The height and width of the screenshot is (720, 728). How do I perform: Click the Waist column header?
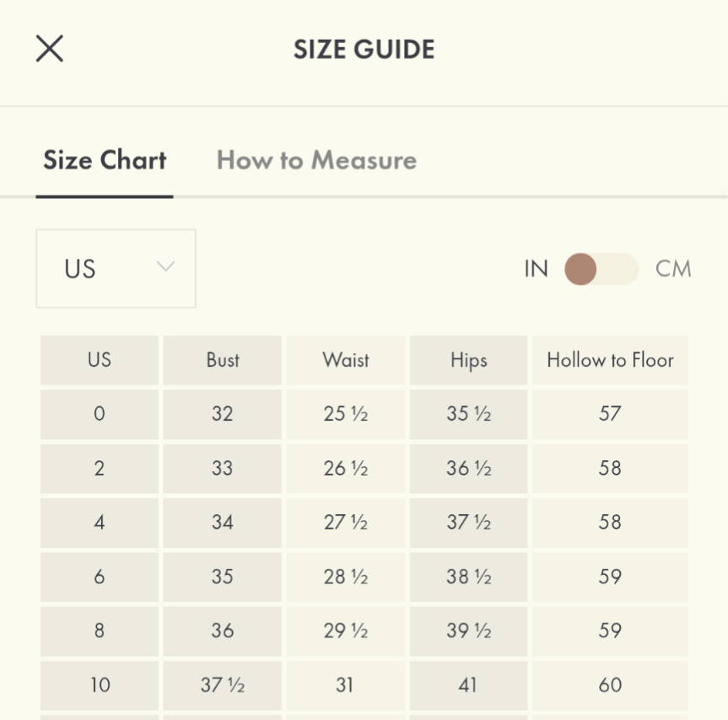click(x=346, y=360)
